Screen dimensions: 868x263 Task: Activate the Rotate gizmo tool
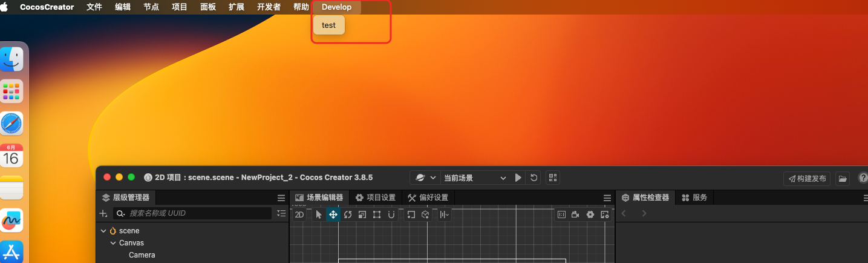pos(348,215)
